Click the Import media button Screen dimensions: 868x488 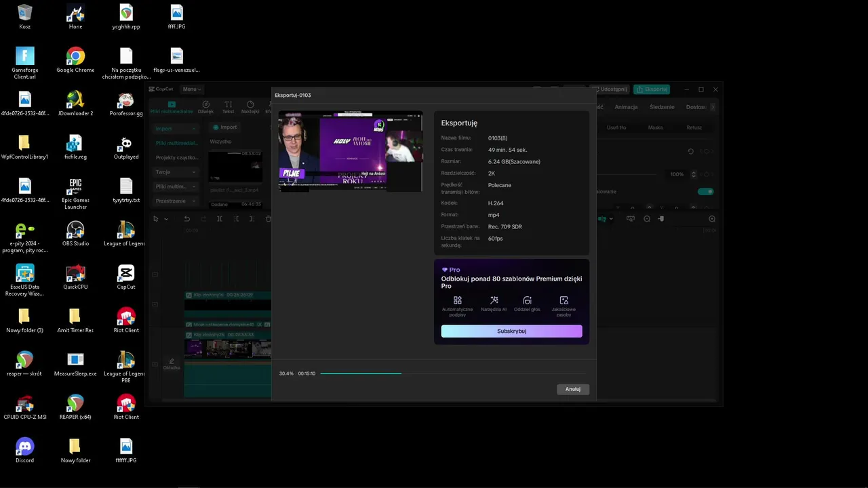pos(225,127)
